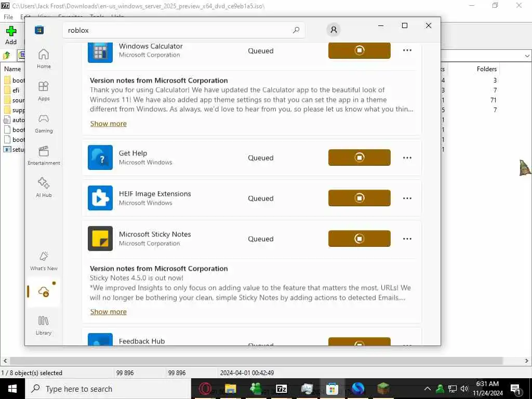Click the Microsoft Store logo icon
The width and height of the screenshot is (532, 399).
[39, 30]
